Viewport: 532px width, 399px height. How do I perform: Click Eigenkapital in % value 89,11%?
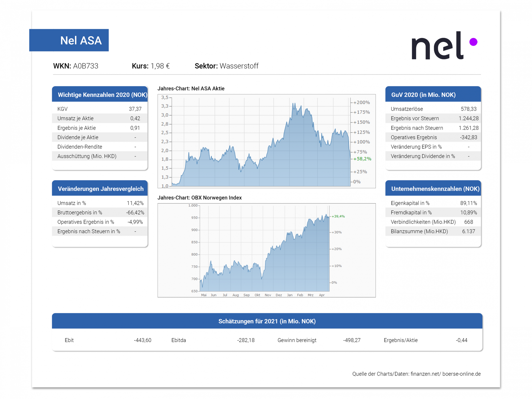468,203
